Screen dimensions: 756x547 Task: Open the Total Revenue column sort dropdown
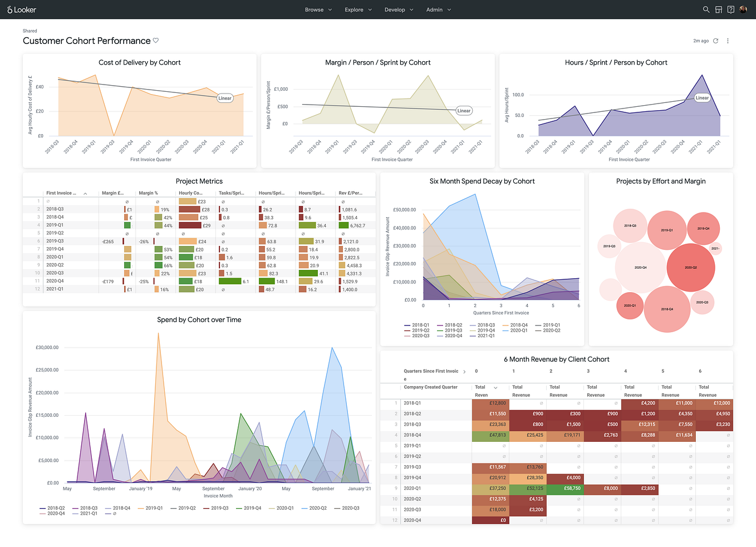point(496,387)
